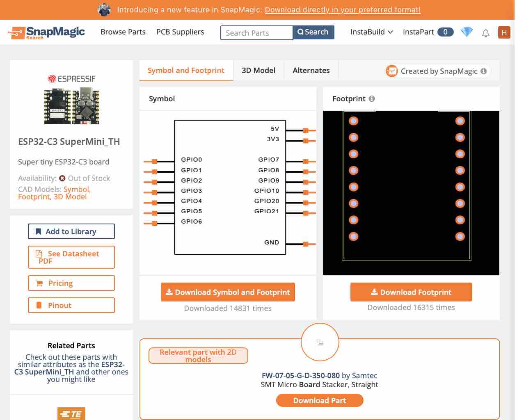
Task: Open See Datasheet PDF
Action: coord(71,257)
